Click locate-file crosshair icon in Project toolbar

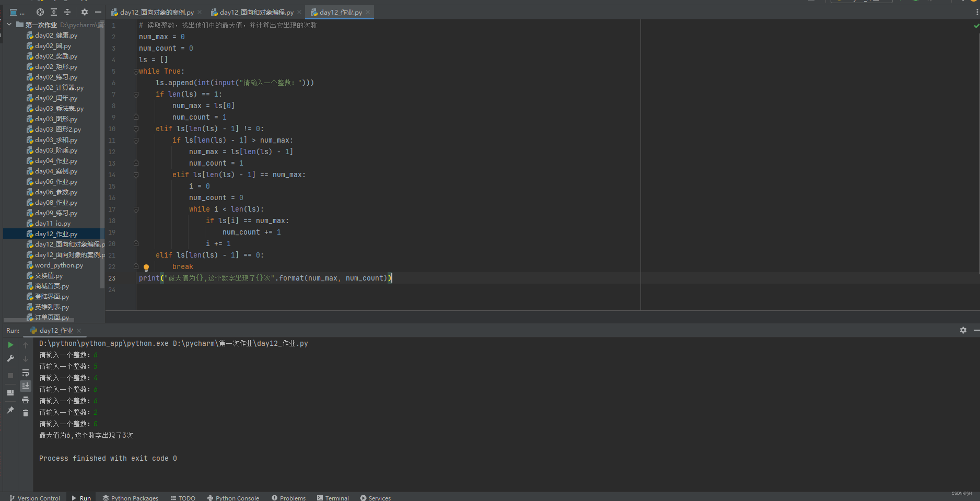point(40,12)
